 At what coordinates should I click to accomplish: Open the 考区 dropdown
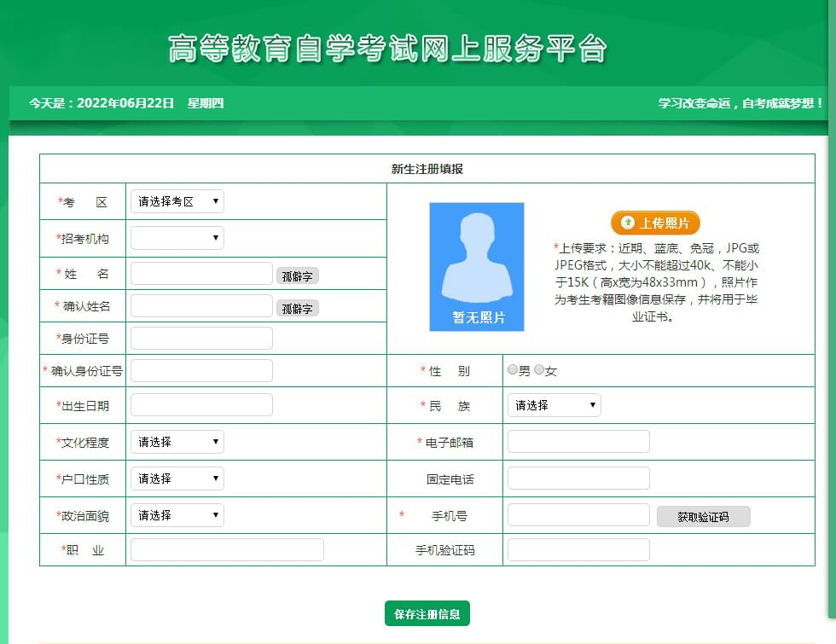pyautogui.click(x=177, y=201)
